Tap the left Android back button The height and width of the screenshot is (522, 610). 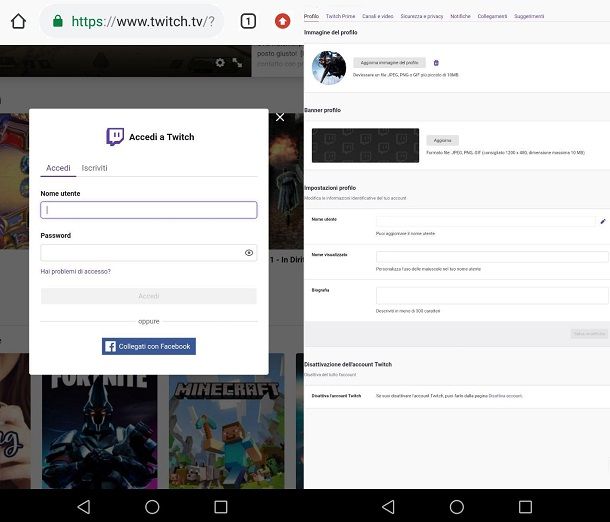click(x=84, y=506)
